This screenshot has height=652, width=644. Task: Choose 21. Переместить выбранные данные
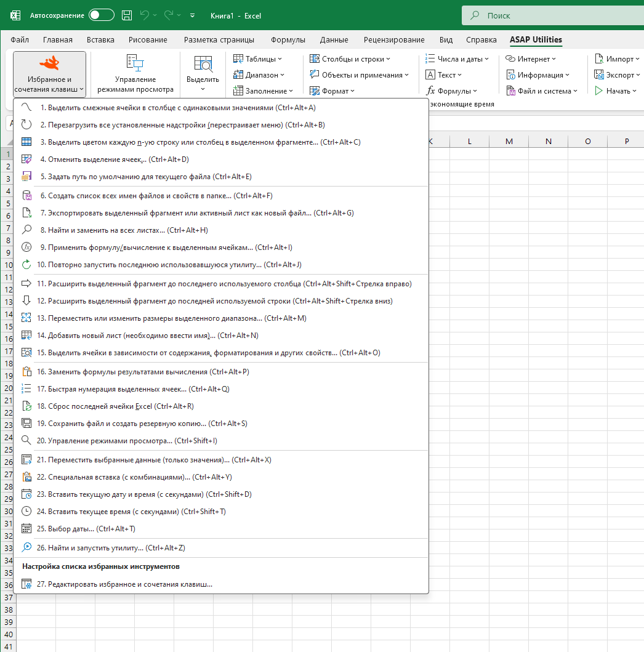click(x=221, y=460)
